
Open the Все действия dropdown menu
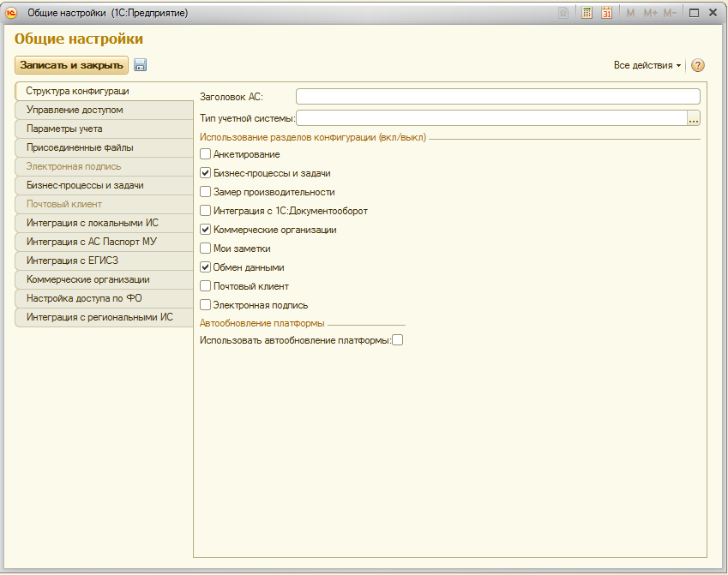click(x=647, y=66)
